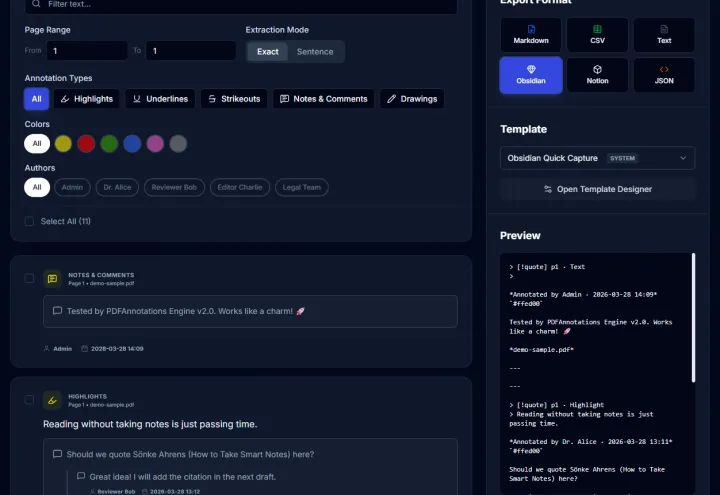This screenshot has width=720, height=495.
Task: Select the pink color filter
Action: 155,143
